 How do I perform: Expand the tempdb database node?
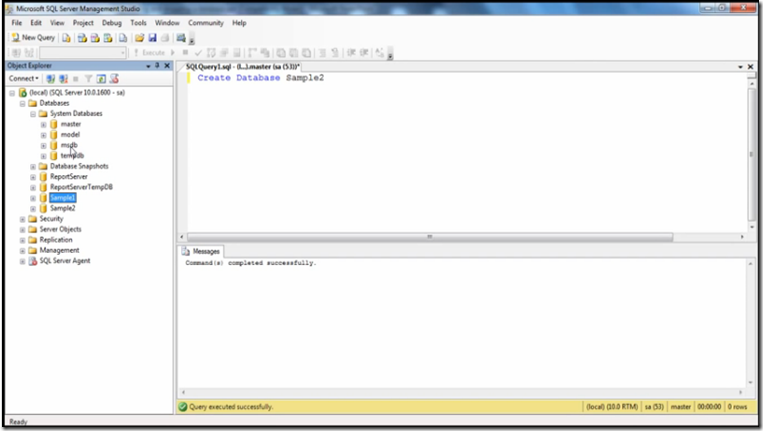coord(43,157)
